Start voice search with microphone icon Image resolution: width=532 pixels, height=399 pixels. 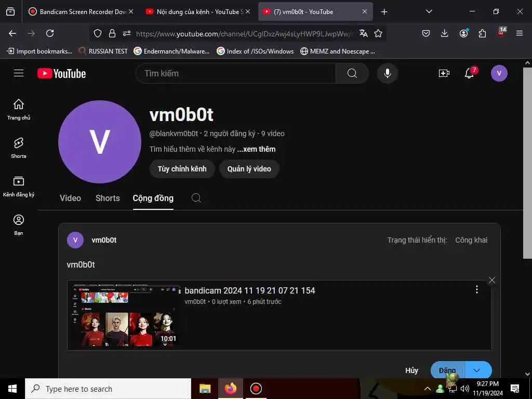(x=387, y=73)
